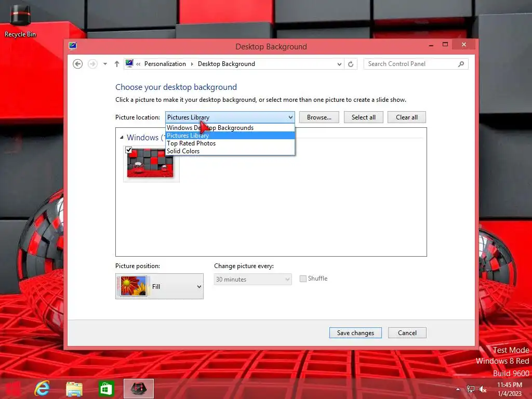
Task: Click the Desktop Background breadcrumb
Action: pyautogui.click(x=227, y=64)
